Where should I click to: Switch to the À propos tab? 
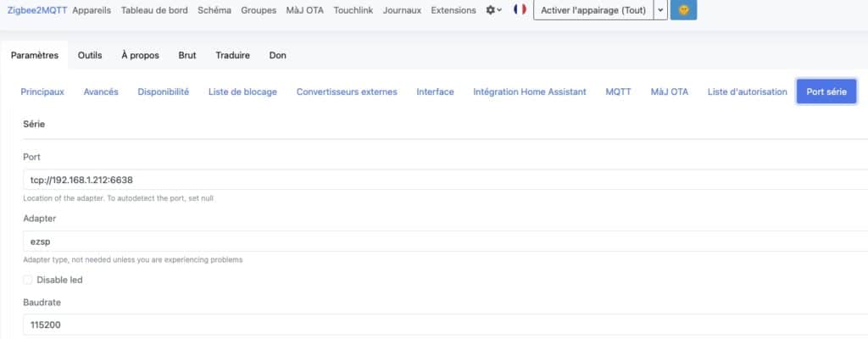tap(140, 55)
